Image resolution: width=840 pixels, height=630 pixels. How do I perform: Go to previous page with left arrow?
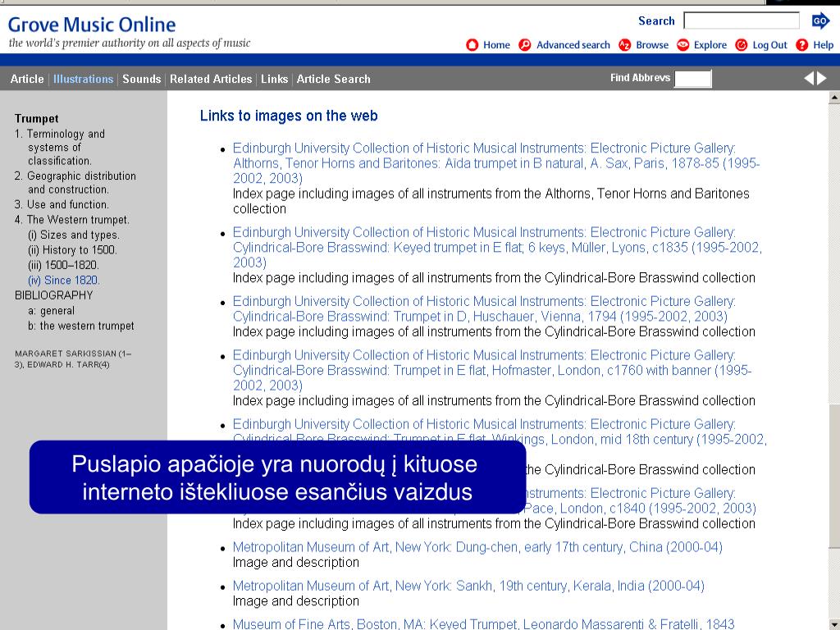point(809,79)
